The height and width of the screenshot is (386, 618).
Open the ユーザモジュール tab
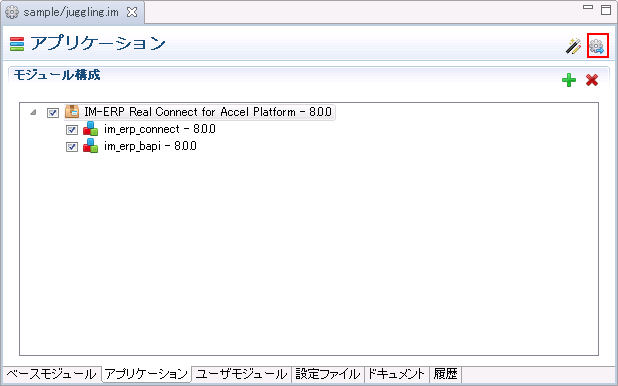tap(242, 373)
